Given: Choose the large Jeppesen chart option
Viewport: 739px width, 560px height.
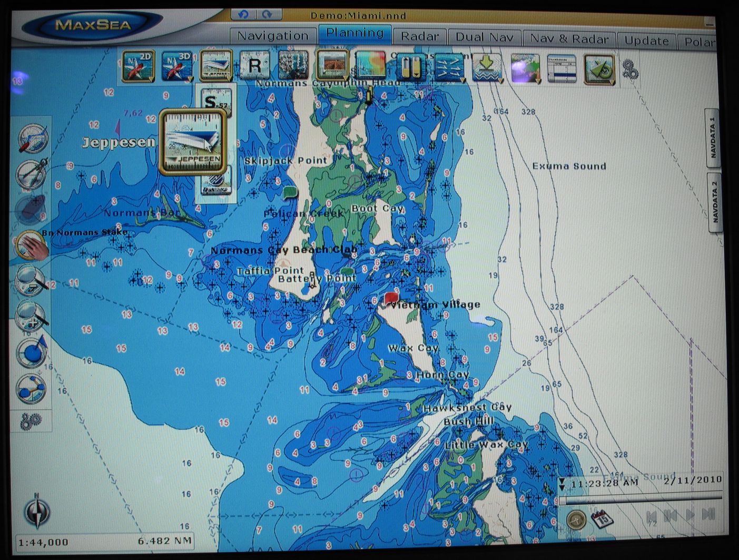Looking at the screenshot, I should coord(193,142).
